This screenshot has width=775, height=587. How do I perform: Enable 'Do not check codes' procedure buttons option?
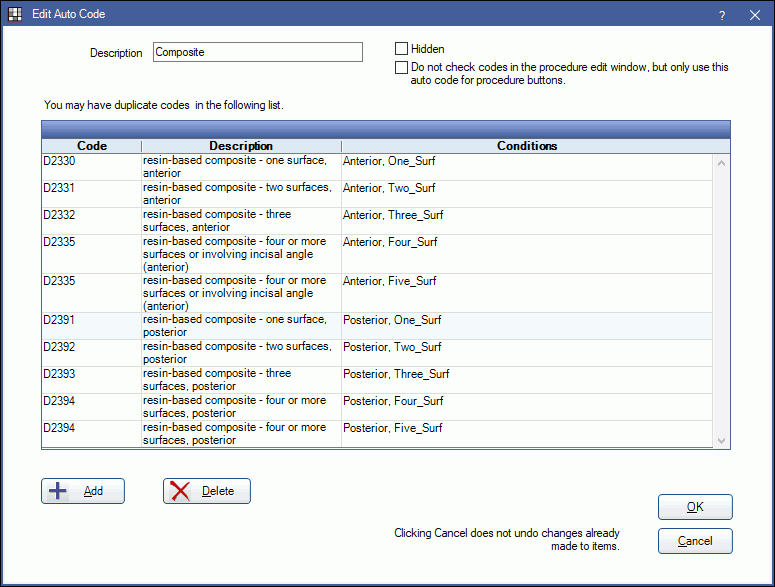coord(401,67)
